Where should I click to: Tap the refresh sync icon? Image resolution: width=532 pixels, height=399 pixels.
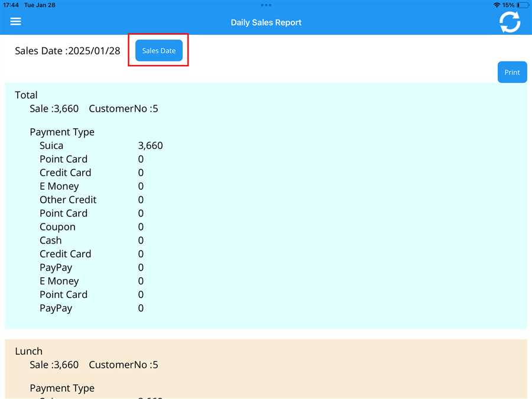pos(510,22)
